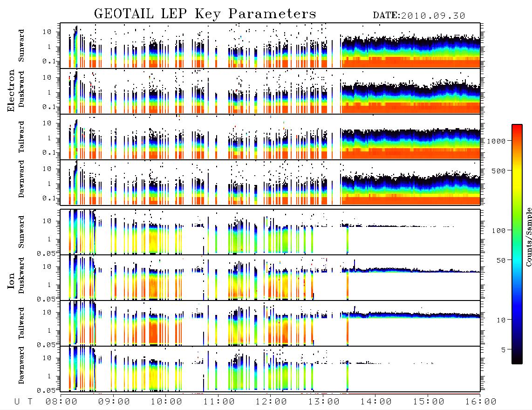Image resolution: width=532 pixels, height=410 pixels.
Task: Click inside the Ion Duskward spectrogram plot
Action: point(270,278)
